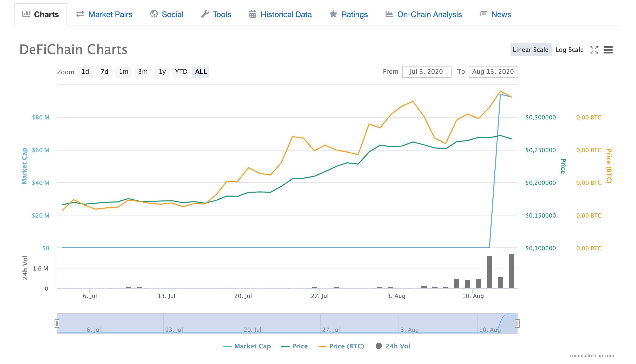Switch to Log Scale
Image resolution: width=636 pixels, height=364 pixels.
point(569,50)
